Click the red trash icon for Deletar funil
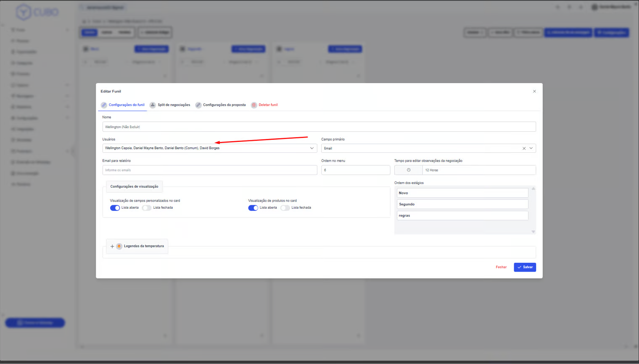The width and height of the screenshot is (639, 364). coord(254,105)
